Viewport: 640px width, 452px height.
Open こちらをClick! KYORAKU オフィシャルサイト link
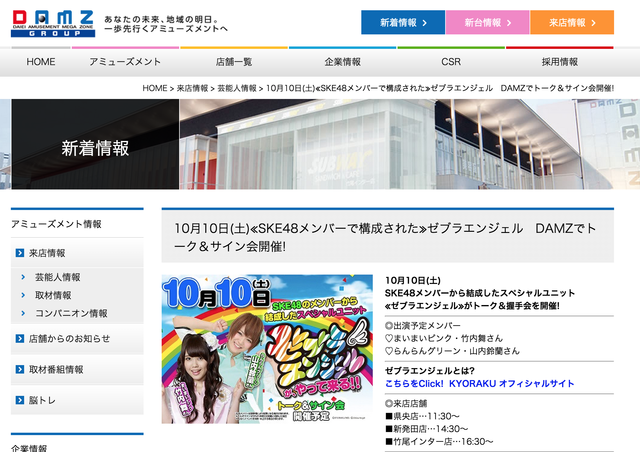(480, 383)
